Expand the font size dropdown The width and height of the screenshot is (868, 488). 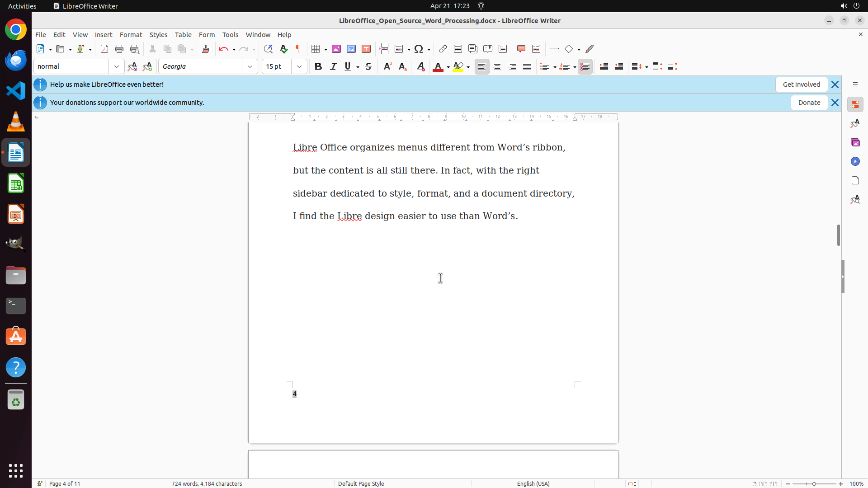(x=299, y=66)
